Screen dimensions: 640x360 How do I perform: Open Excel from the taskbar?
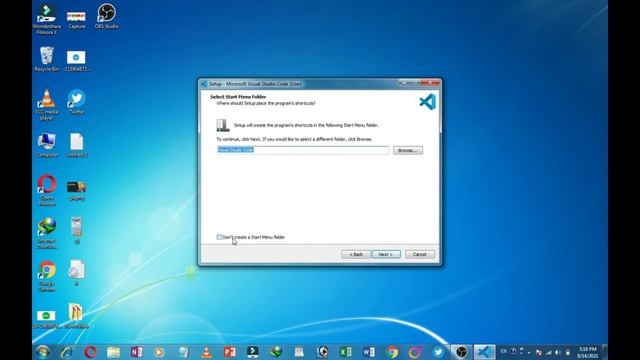(x=346, y=352)
